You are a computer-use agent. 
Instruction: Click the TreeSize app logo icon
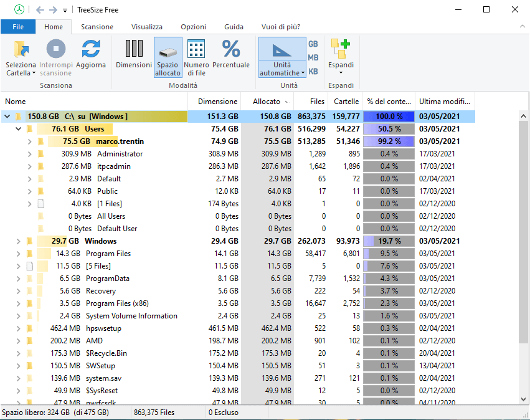click(19, 9)
